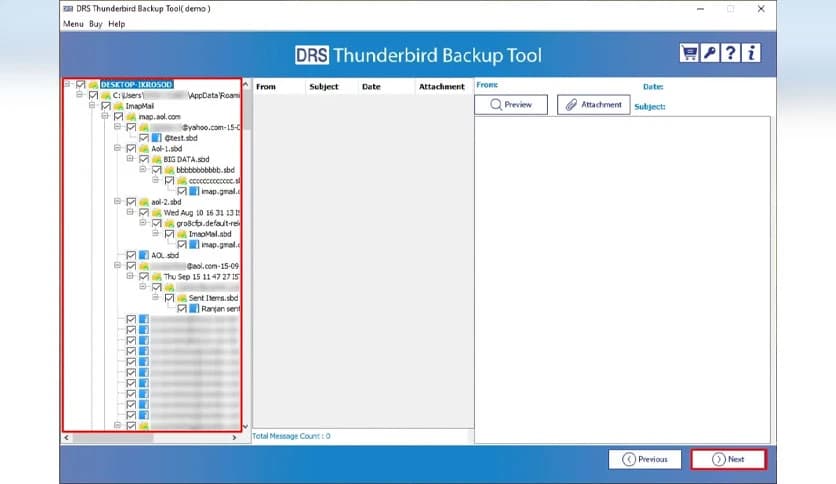Click the DESKTOP-IKROSOD folder icon
This screenshot has height=484, width=836.
click(93, 85)
